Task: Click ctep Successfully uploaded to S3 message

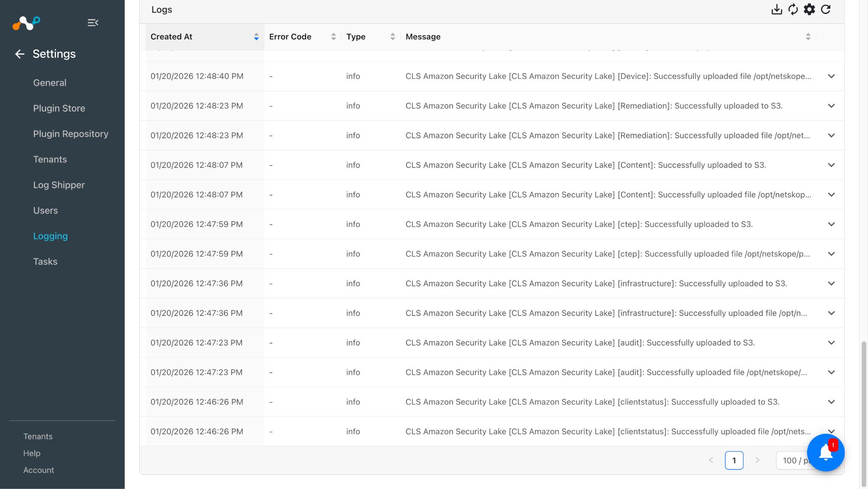Action: 579,224
